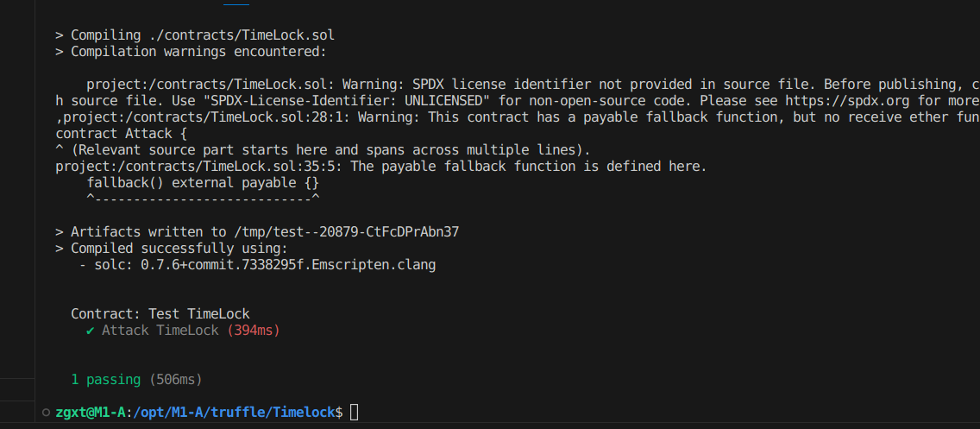Click the active panel tab underline at top

point(236,3)
